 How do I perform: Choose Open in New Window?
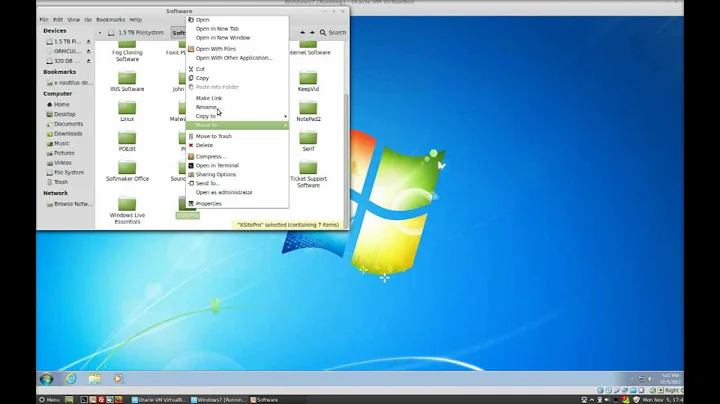click(x=237, y=38)
